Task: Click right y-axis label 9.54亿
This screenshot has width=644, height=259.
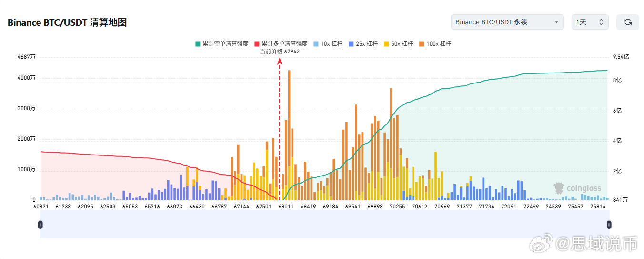Action: (621, 57)
